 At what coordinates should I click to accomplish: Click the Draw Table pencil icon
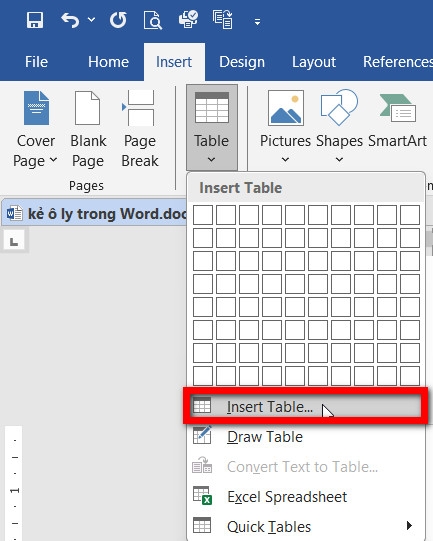202,435
